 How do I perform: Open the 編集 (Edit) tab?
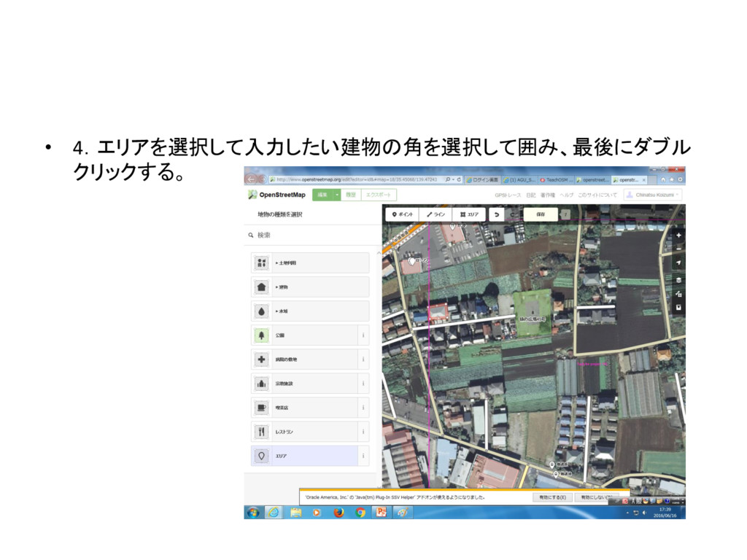[x=322, y=195]
